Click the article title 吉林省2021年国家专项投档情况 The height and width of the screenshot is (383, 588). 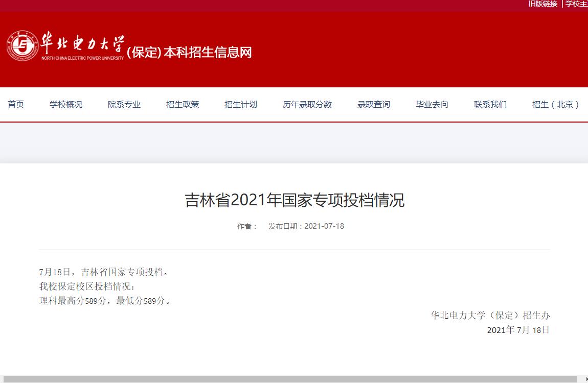point(295,200)
